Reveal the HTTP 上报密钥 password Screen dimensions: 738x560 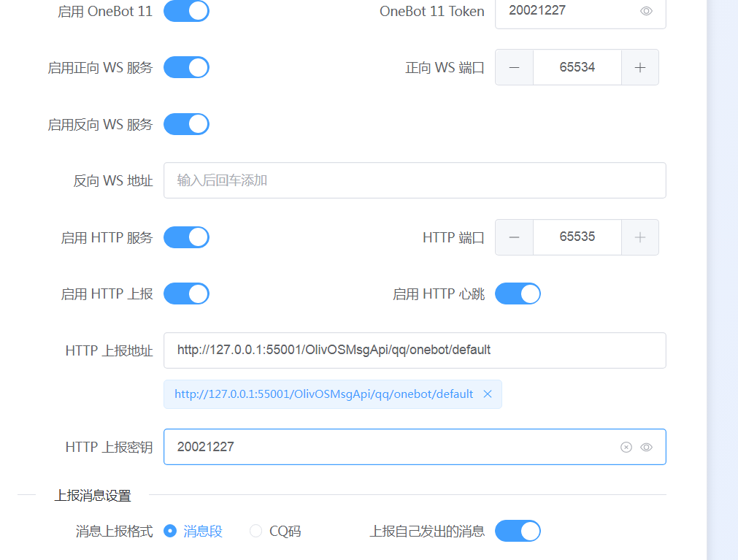click(646, 448)
